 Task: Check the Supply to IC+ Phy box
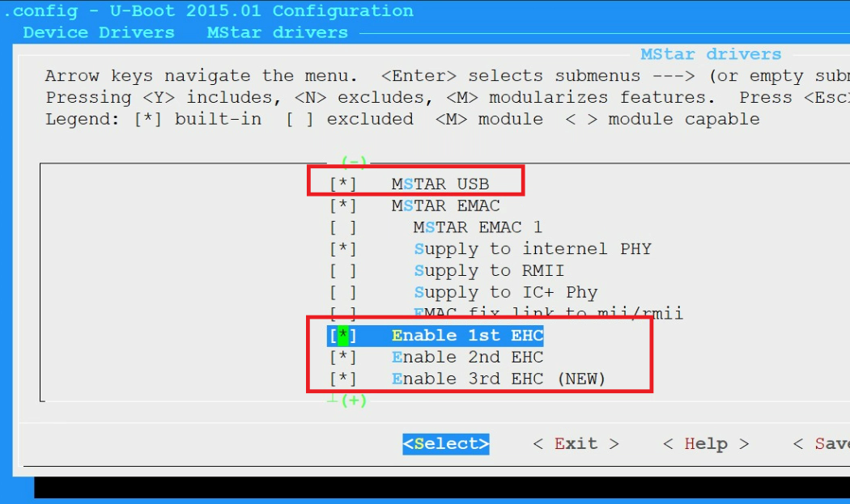(343, 293)
